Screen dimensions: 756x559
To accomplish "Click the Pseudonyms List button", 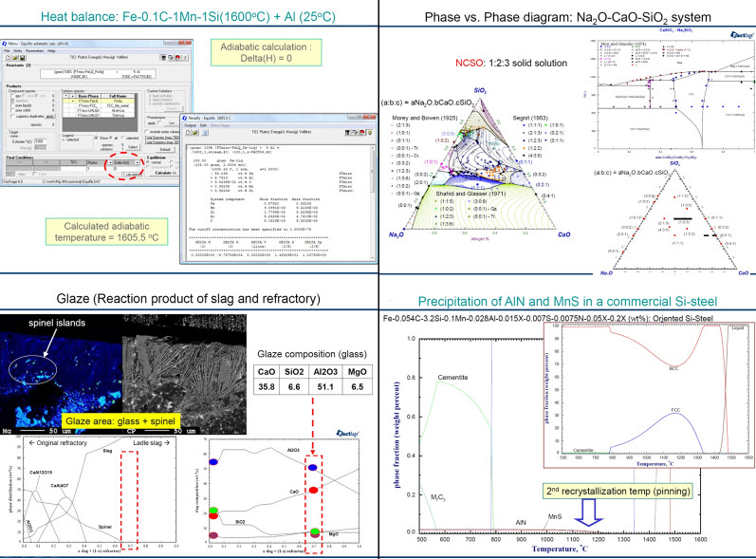I will point(172,123).
